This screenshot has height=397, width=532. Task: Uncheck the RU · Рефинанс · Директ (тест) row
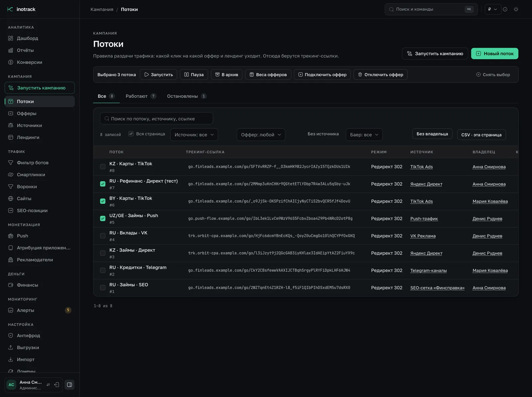click(x=103, y=184)
